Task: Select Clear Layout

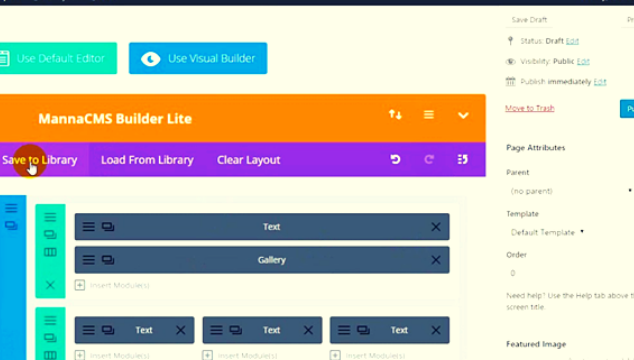Action: click(x=248, y=160)
